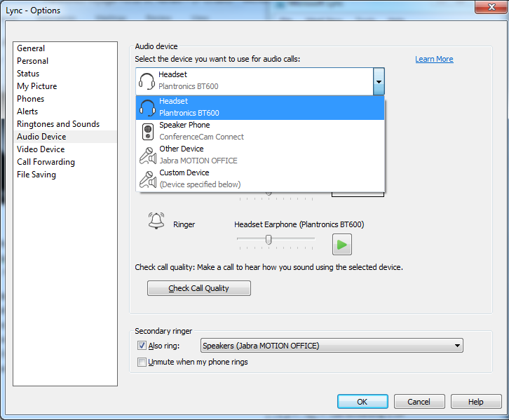Screen dimensions: 509x420
Task: Go to Ringtones and Sounds settings
Action: click(58, 124)
